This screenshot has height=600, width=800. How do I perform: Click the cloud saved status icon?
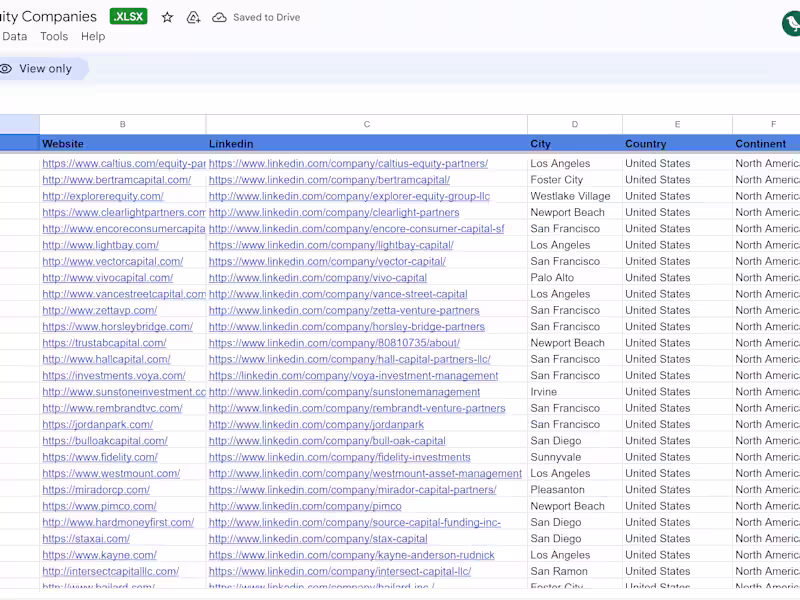click(219, 17)
